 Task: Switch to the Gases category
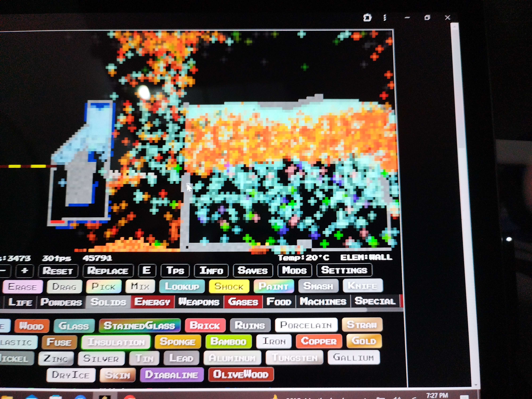coord(243,301)
